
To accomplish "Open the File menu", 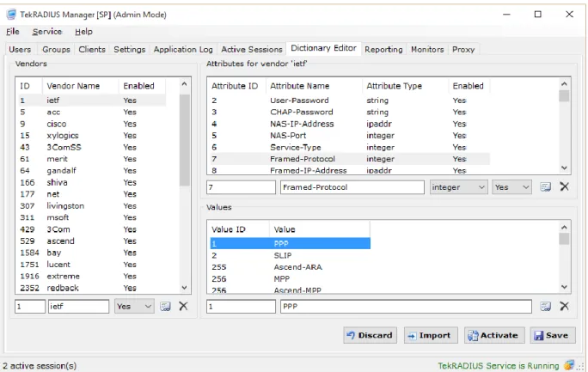I will (x=13, y=32).
